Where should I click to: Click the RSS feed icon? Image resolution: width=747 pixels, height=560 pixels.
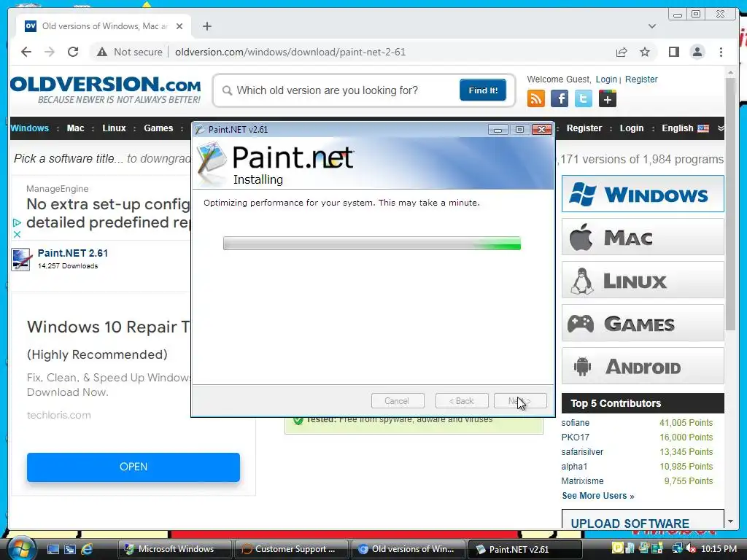pos(536,99)
